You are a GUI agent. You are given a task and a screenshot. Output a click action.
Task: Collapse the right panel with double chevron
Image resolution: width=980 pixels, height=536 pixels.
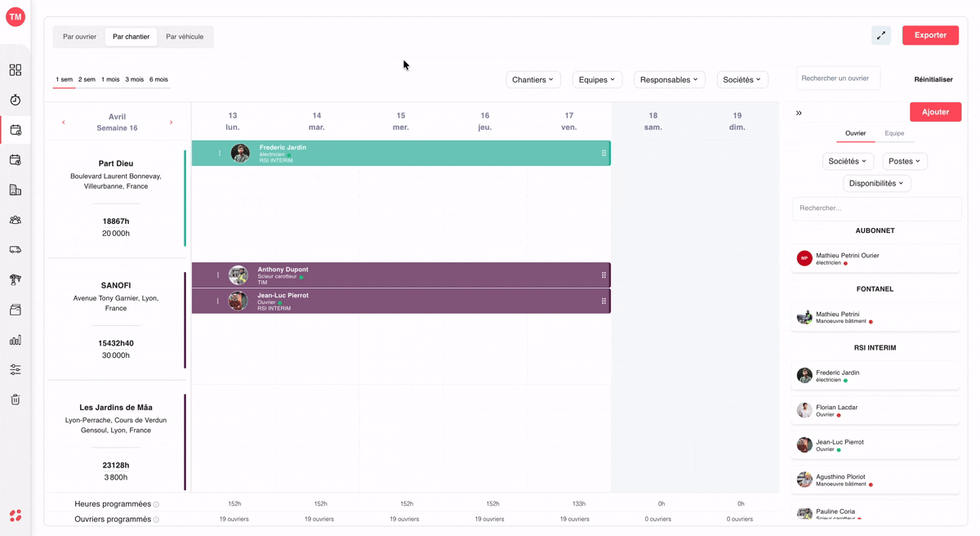(799, 113)
